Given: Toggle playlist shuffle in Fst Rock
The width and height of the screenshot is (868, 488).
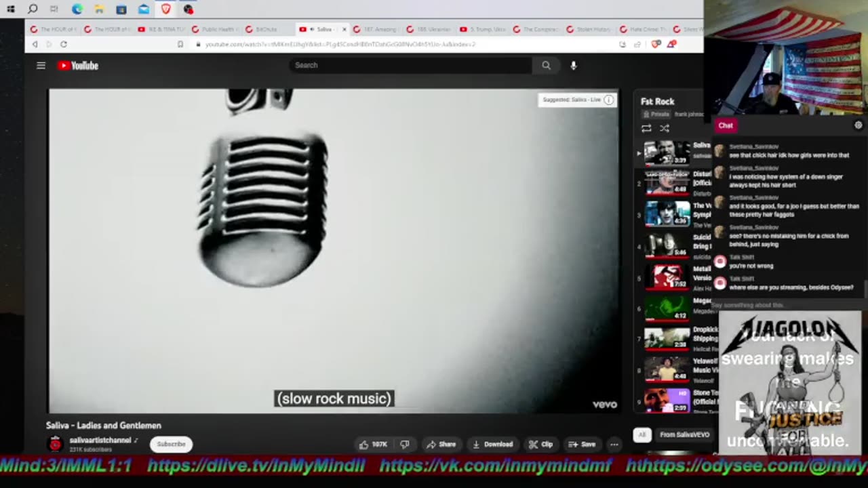Looking at the screenshot, I should tap(665, 128).
